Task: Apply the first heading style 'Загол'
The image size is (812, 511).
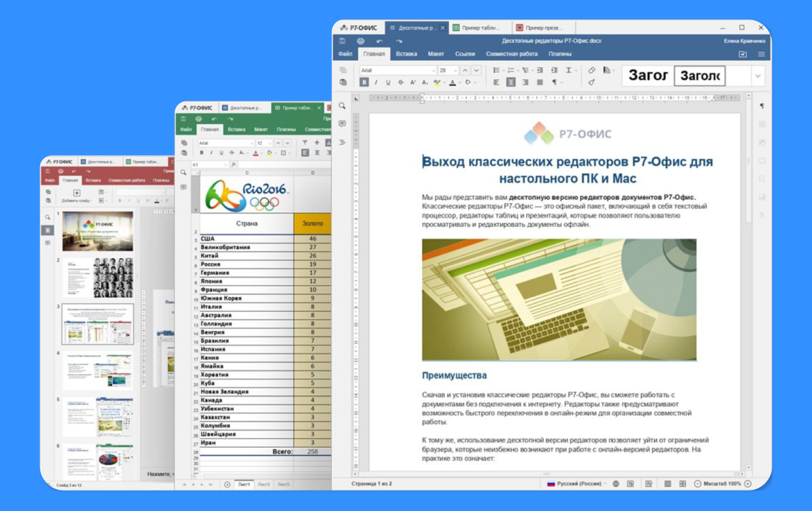Action: pos(648,76)
